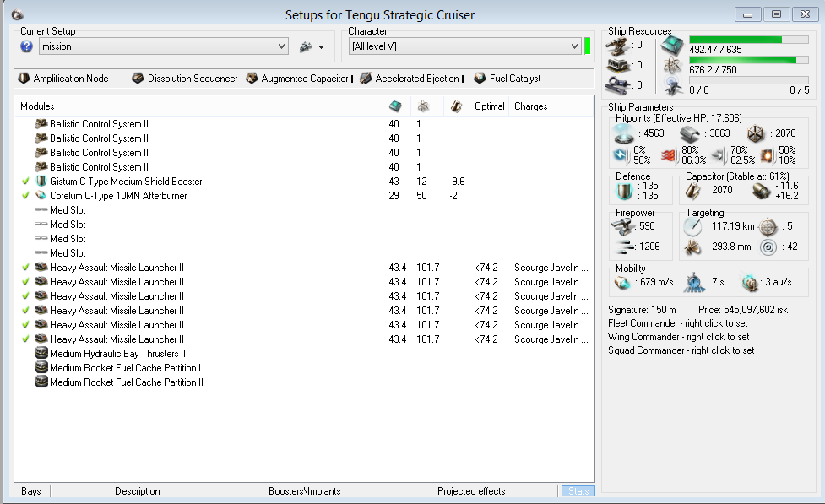Viewport: 825px width, 504px height.
Task: Click the Accelerated Ejection subsystem icon
Action: (x=366, y=79)
